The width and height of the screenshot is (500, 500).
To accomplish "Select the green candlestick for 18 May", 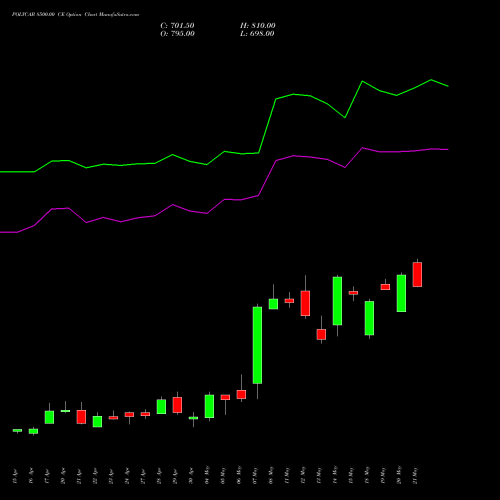I will pos(369,318).
